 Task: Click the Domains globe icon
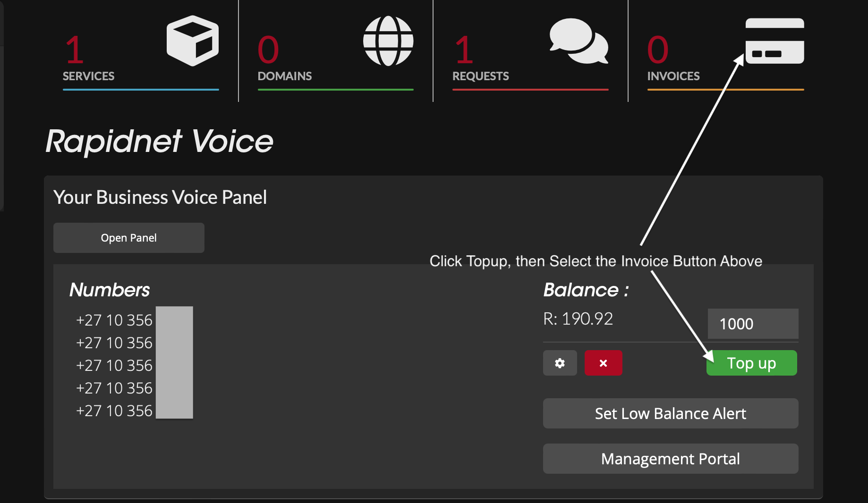pos(388,41)
